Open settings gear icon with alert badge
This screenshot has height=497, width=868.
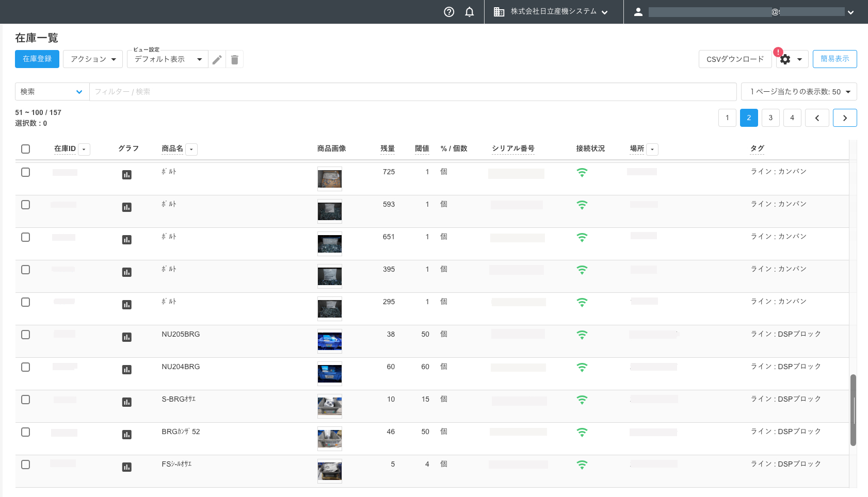[785, 59]
